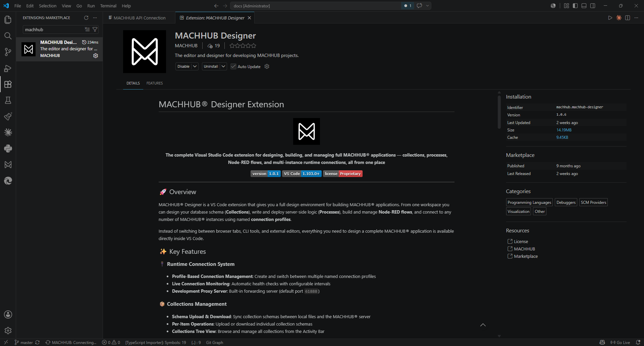Open extension settings gear beside Auto Update
Screen dimensions: 644x346
coord(267,66)
